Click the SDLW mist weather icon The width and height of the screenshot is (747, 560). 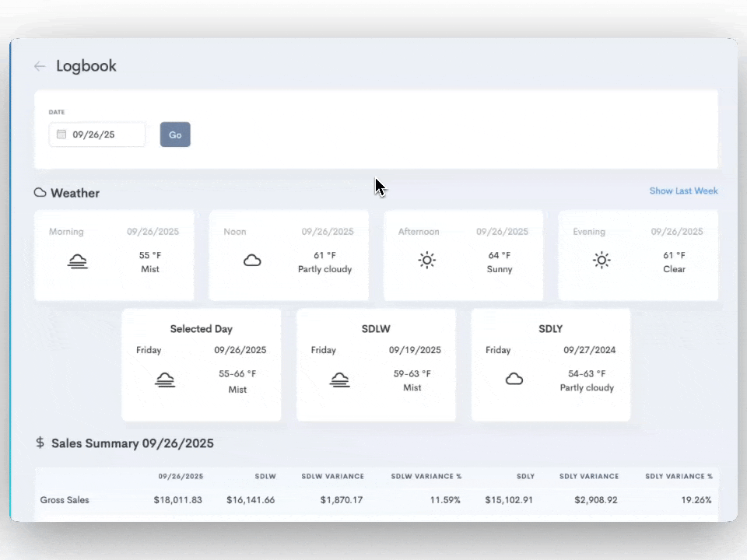339,380
